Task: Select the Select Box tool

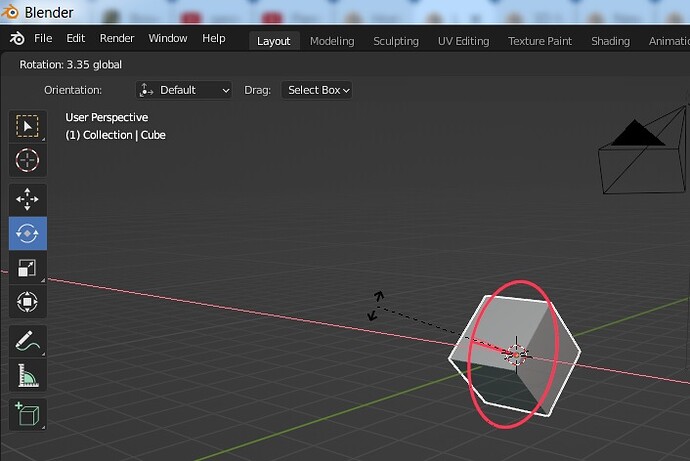Action: point(27,126)
